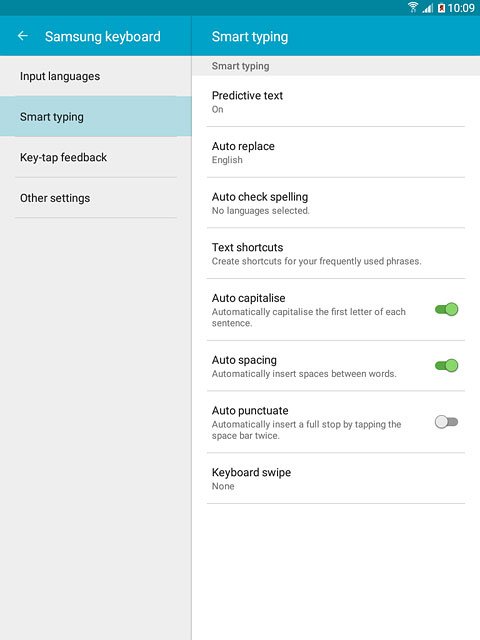Image resolution: width=480 pixels, height=640 pixels.
Task: Tap the 10:09 clock in status bar
Action: click(x=461, y=8)
